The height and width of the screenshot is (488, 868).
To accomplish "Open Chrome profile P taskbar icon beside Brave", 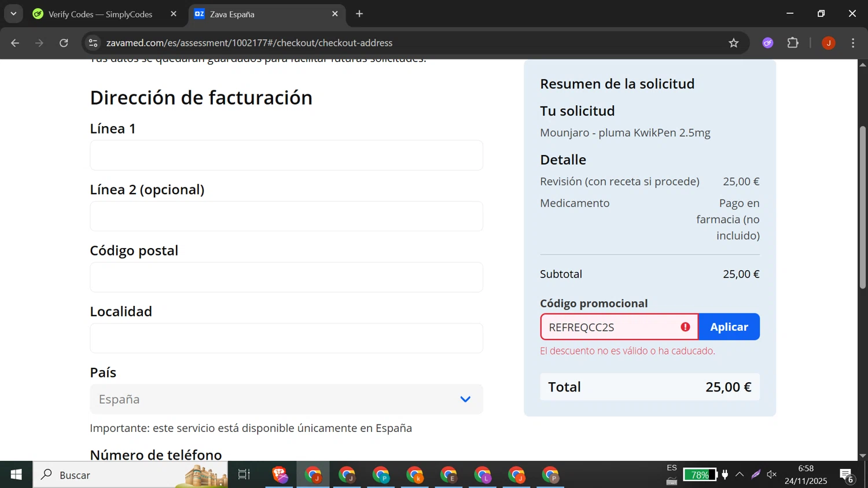I will pyautogui.click(x=381, y=475).
